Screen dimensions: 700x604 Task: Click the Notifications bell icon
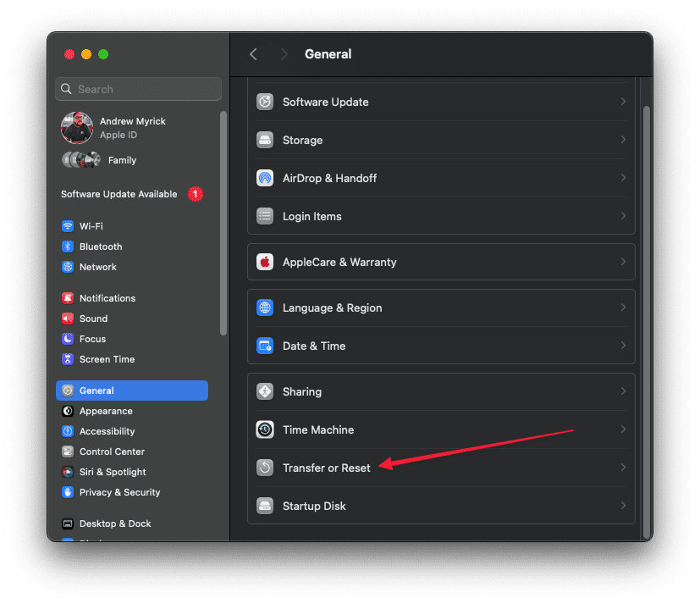[68, 298]
